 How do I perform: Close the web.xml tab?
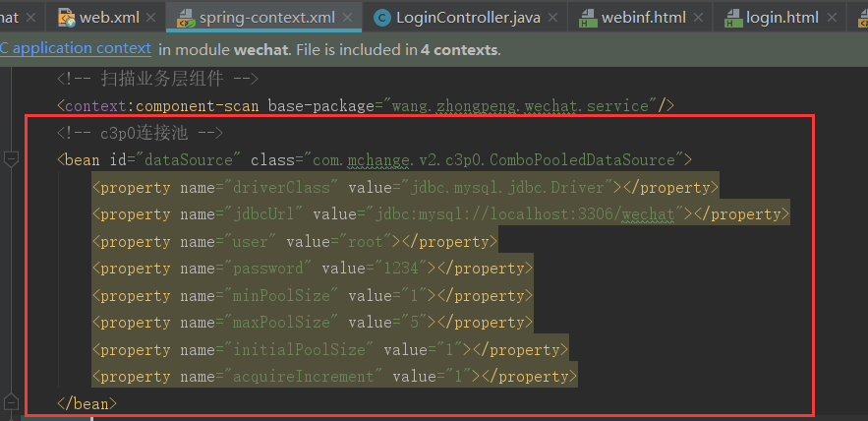coord(150,18)
